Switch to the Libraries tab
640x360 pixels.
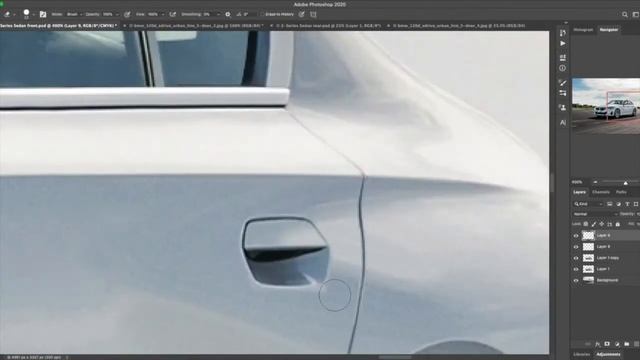coord(582,354)
